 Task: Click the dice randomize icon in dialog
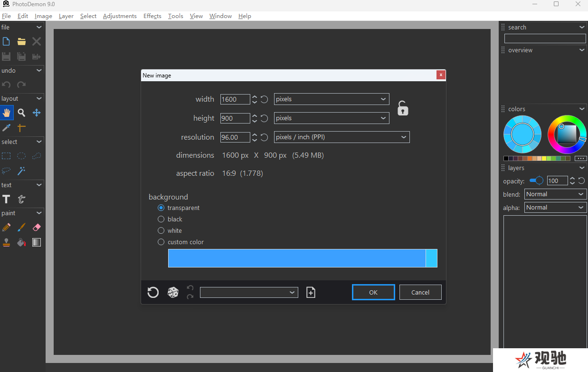click(x=173, y=293)
